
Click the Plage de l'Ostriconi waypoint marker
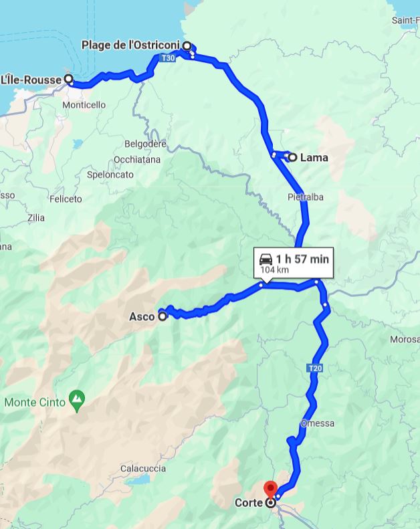(x=187, y=45)
